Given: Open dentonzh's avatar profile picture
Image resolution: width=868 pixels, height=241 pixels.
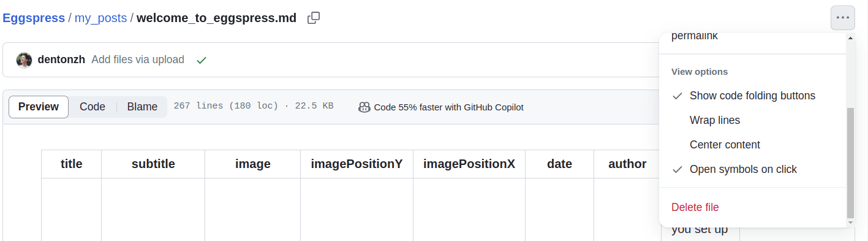Looking at the screenshot, I should 24,60.
